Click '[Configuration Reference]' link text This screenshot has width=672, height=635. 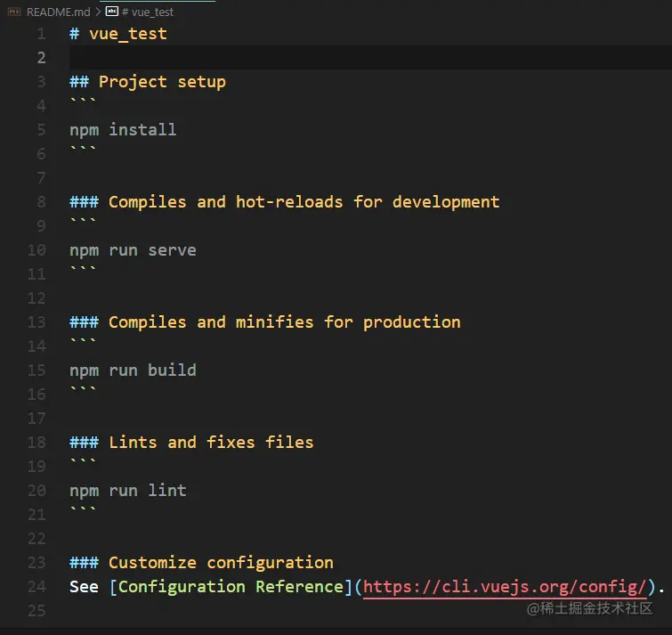[x=231, y=587]
